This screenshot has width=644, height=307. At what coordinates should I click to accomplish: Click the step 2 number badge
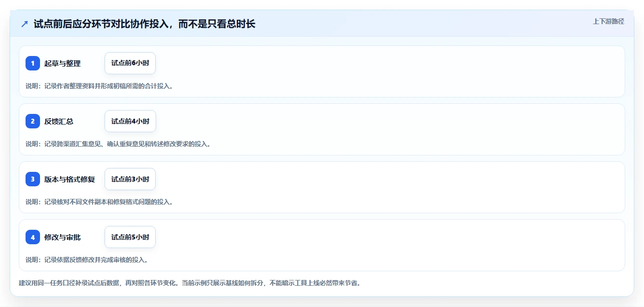click(x=33, y=121)
